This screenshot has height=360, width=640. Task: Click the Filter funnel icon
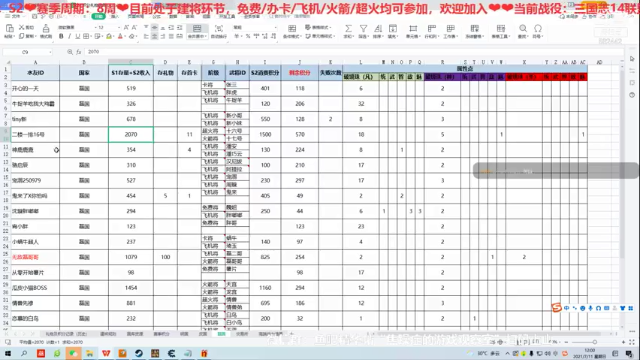[x=363, y=28]
